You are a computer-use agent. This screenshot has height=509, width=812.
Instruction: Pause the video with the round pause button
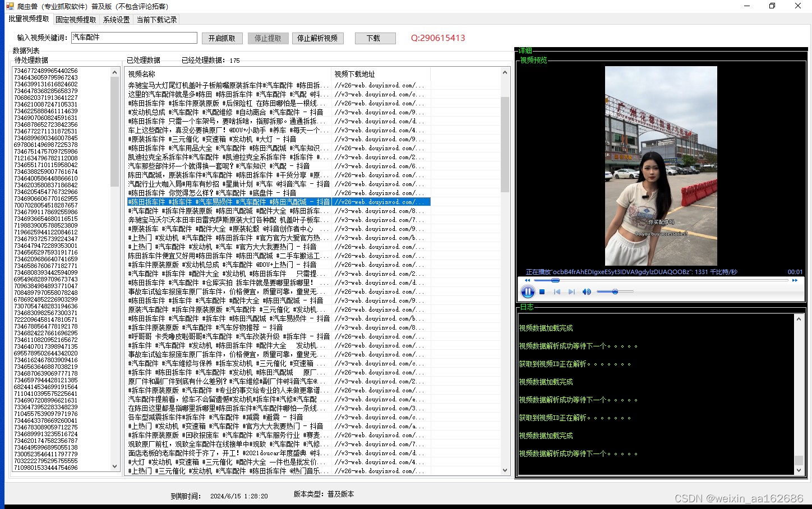coord(528,291)
